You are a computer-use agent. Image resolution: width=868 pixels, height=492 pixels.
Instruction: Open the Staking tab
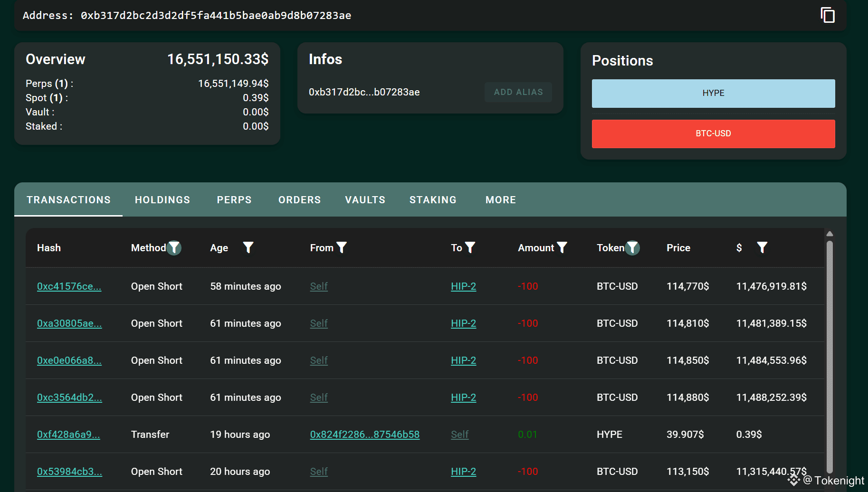click(433, 200)
